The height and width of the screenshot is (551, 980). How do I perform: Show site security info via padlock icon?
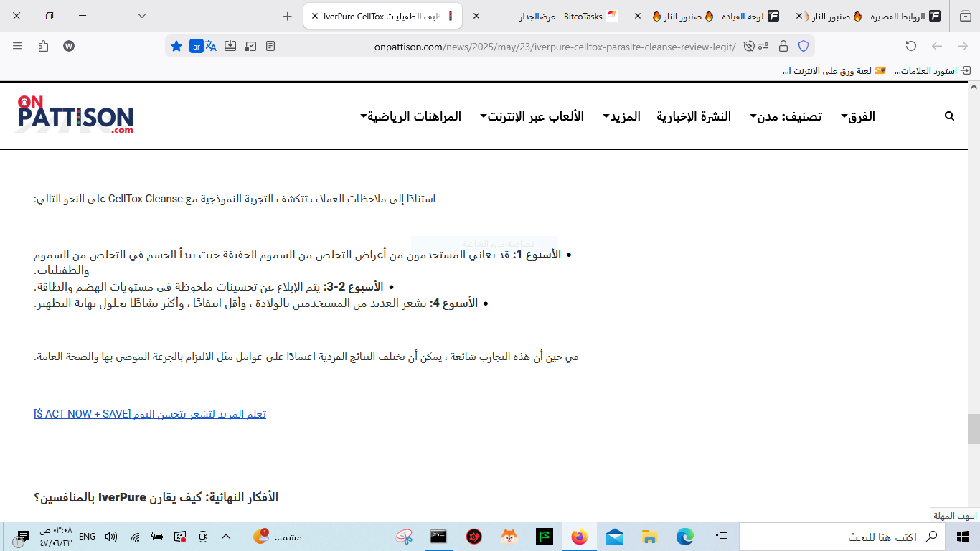pyautogui.click(x=783, y=46)
